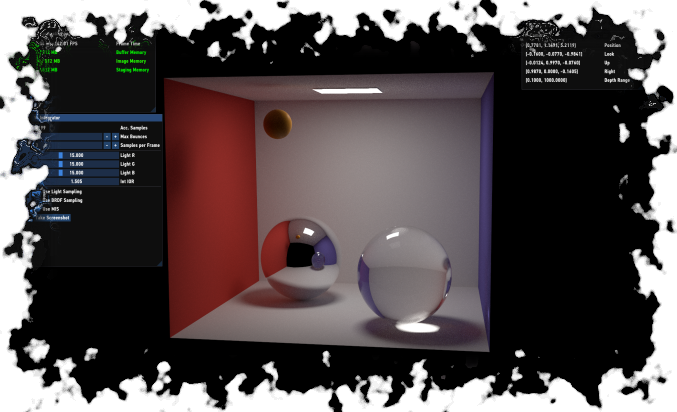Increase Max Bounces with the plus button

tap(115, 136)
